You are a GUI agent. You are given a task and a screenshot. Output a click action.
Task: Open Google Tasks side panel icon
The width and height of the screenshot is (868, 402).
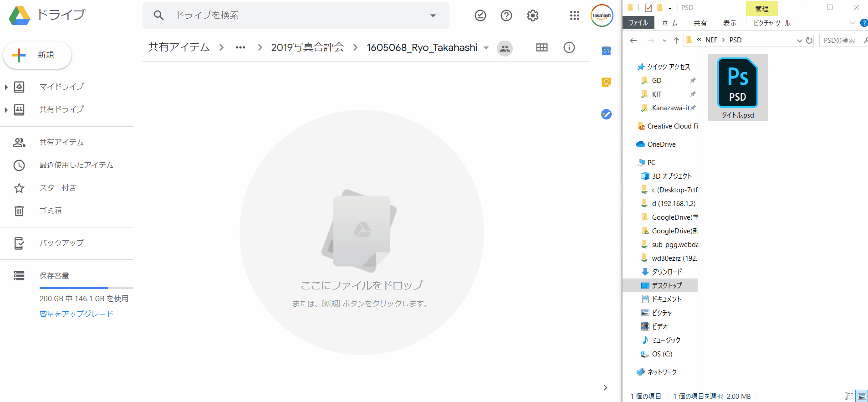[x=606, y=114]
